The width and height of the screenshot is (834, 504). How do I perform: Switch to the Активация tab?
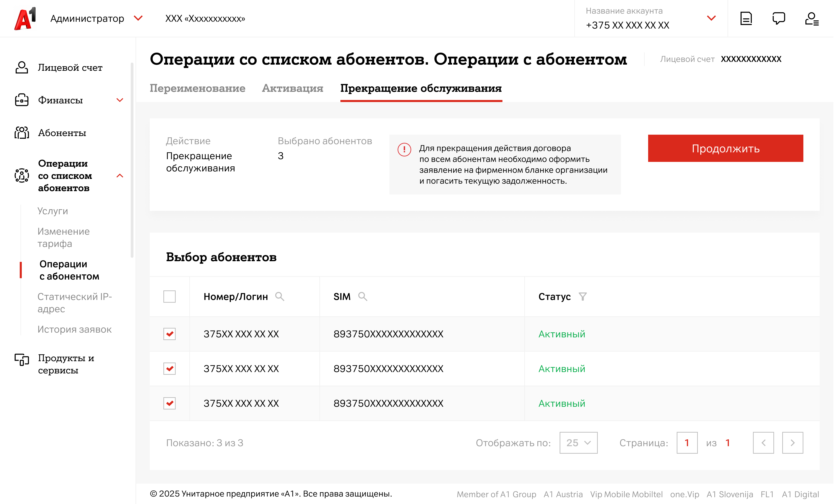[x=293, y=88]
